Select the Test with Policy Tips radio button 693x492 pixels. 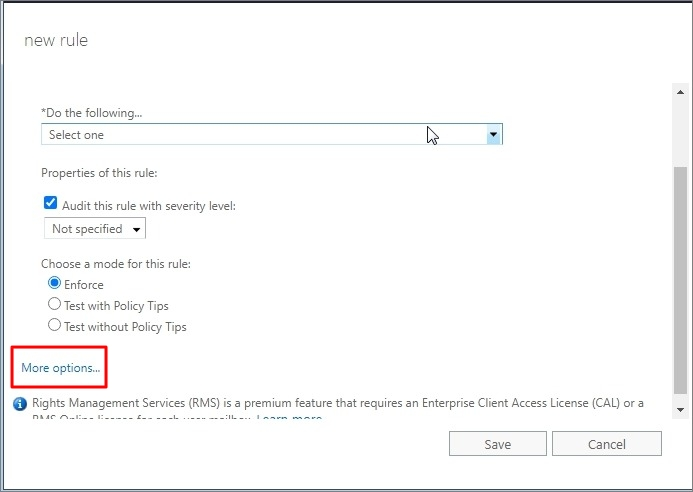point(54,304)
